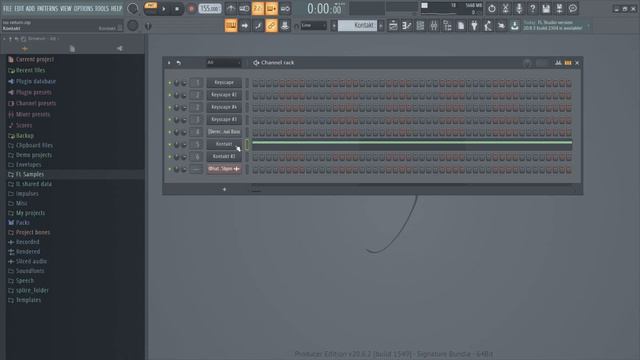
Task: Click Channel rack undo arrow icon
Action: tap(179, 63)
